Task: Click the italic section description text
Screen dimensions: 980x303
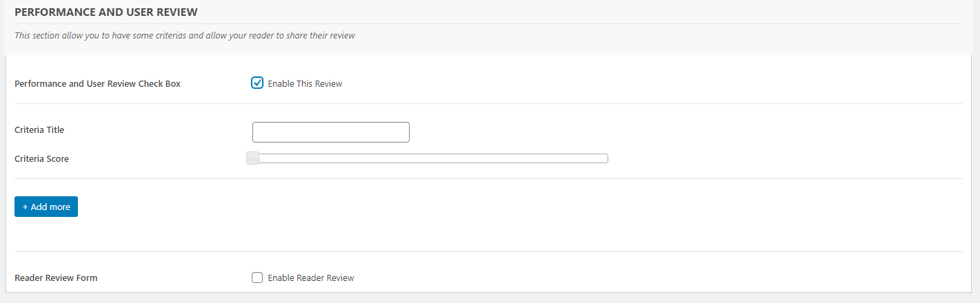Action: [x=185, y=35]
